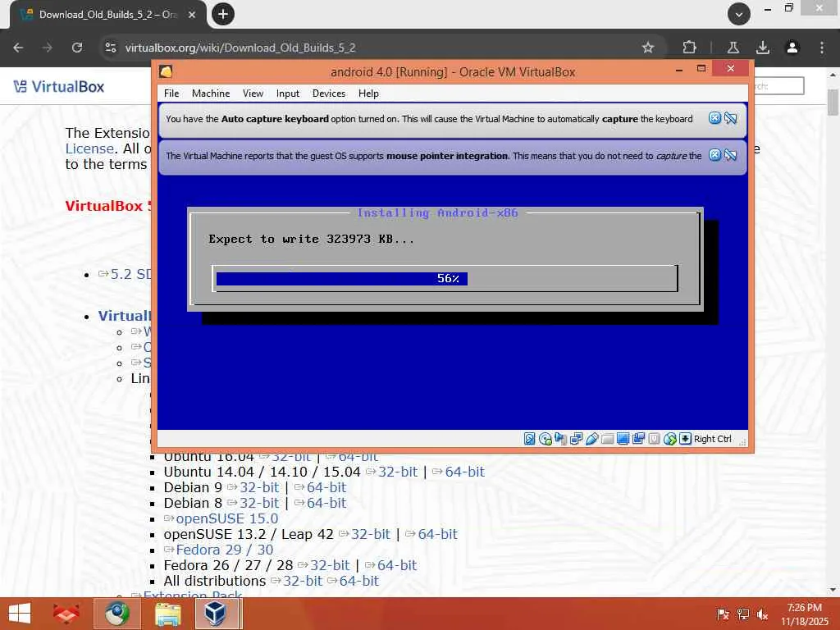Download openSUSE 13.2 64-bit build
The height and width of the screenshot is (630, 840).
438,533
